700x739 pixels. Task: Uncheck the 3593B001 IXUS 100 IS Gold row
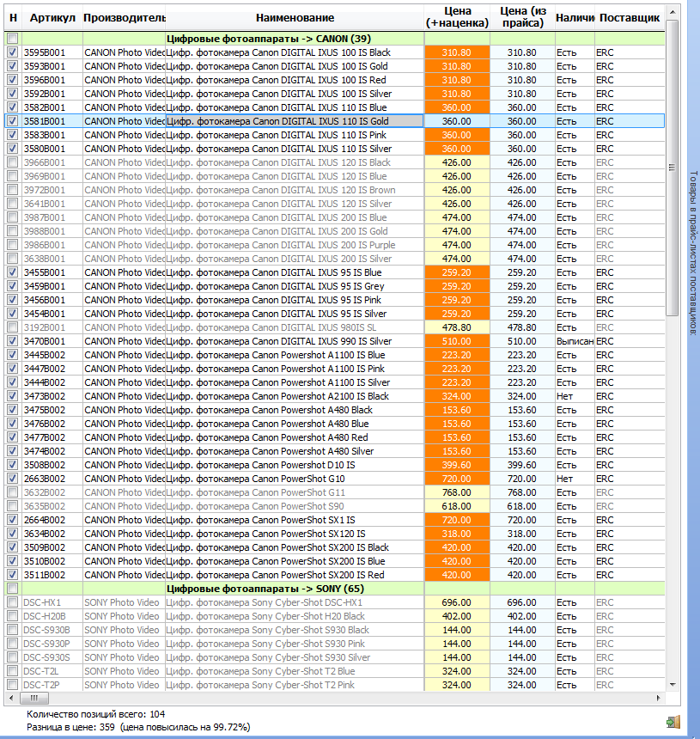13,66
